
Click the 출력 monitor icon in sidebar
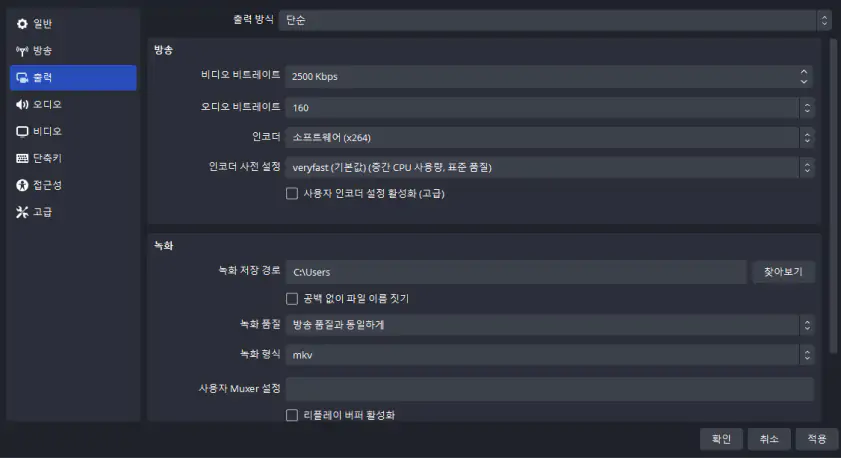pos(22,78)
